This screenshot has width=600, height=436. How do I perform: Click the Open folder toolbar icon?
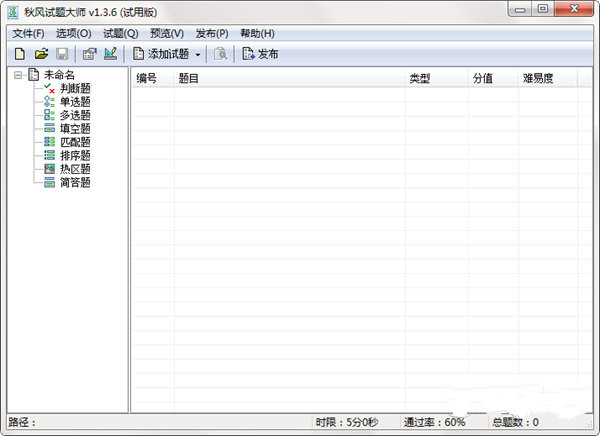tap(41, 53)
